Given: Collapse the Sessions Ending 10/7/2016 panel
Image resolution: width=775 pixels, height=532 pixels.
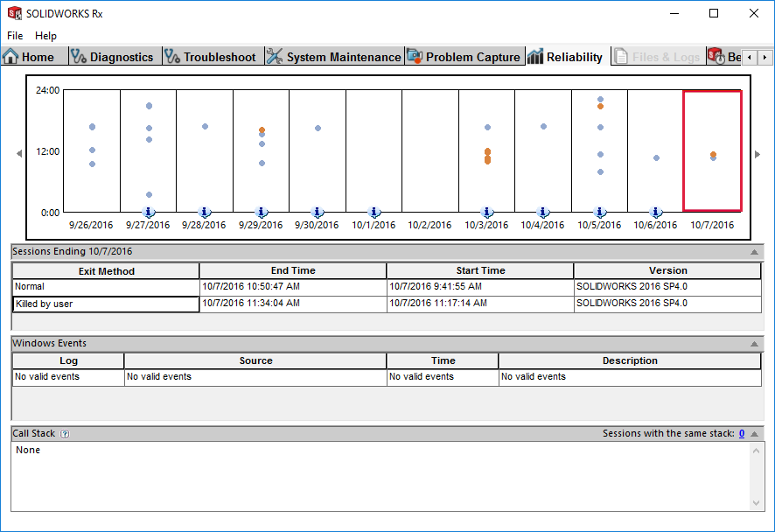Looking at the screenshot, I should (x=754, y=252).
